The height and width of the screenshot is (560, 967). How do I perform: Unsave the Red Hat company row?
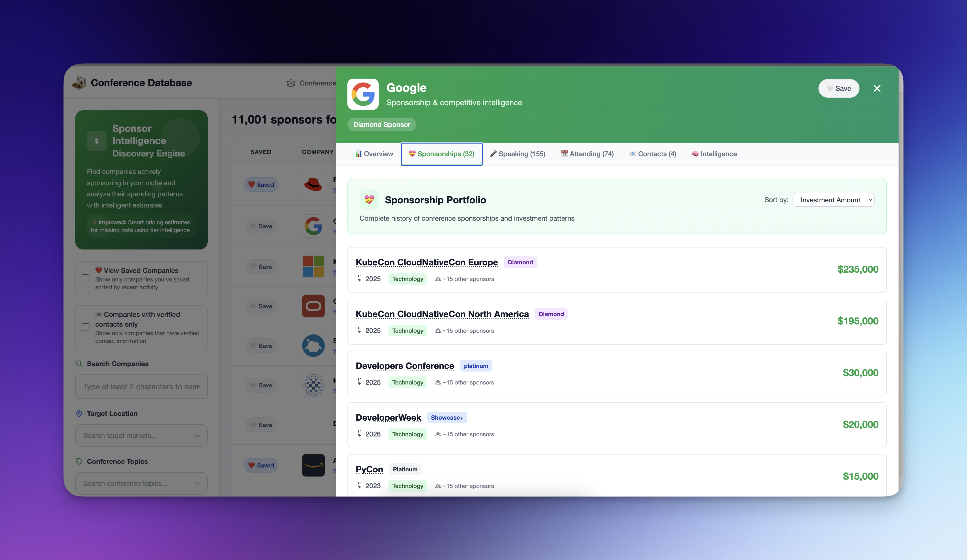click(x=261, y=184)
